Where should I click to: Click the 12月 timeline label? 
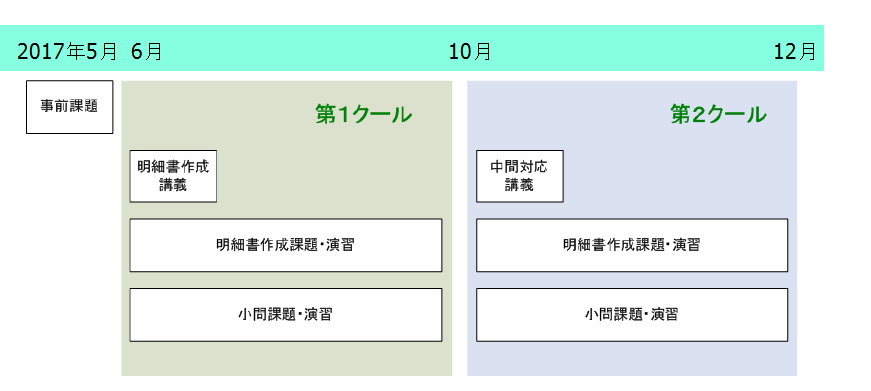795,52
